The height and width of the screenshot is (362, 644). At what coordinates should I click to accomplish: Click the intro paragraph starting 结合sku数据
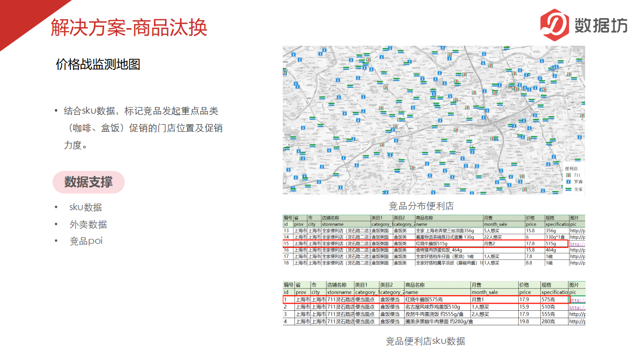tap(143, 128)
